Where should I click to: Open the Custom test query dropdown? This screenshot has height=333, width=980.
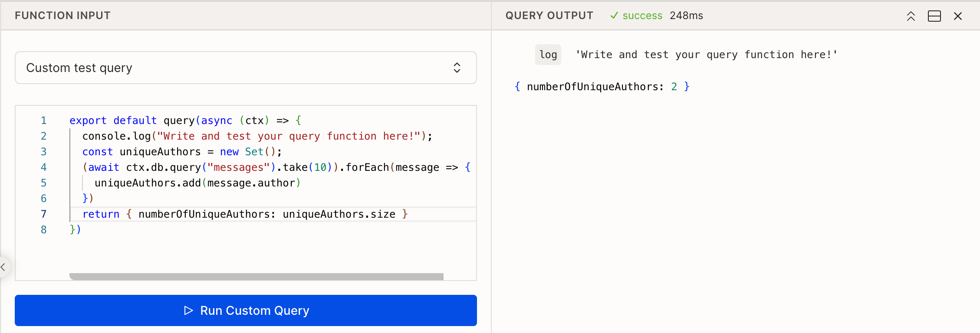246,68
